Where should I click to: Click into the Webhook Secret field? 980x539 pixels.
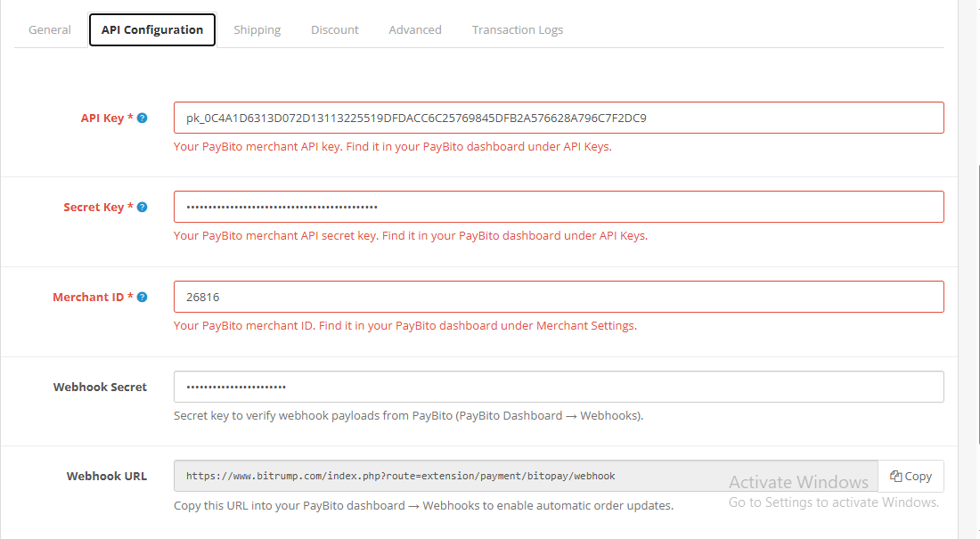click(x=559, y=387)
